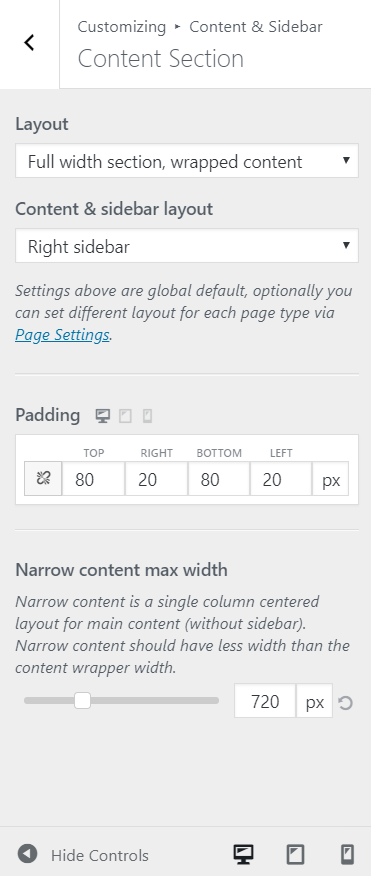371x876 pixels.
Task: Click the Page Settings link
Action: tap(62, 335)
